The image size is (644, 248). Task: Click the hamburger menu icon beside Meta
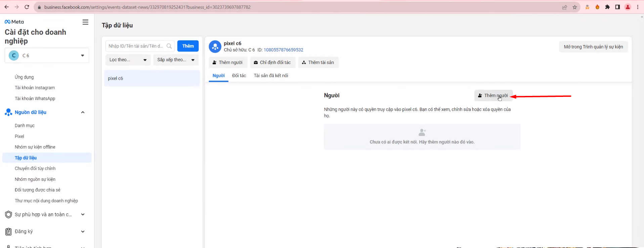pyautogui.click(x=85, y=22)
